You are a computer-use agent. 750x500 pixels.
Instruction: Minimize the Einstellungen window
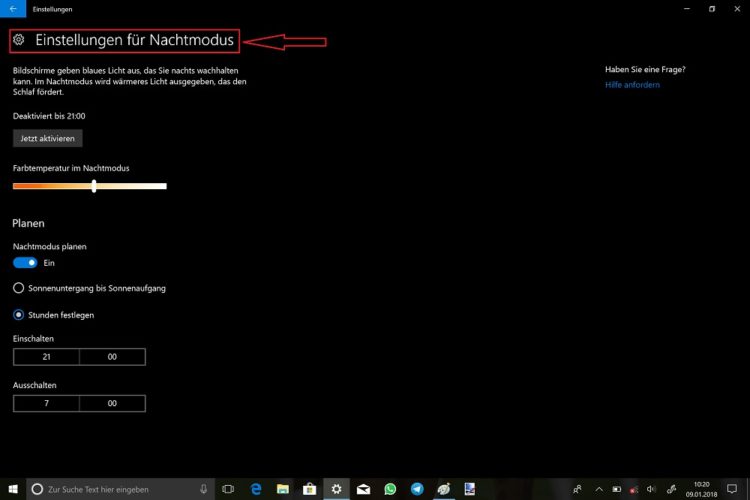(687, 9)
